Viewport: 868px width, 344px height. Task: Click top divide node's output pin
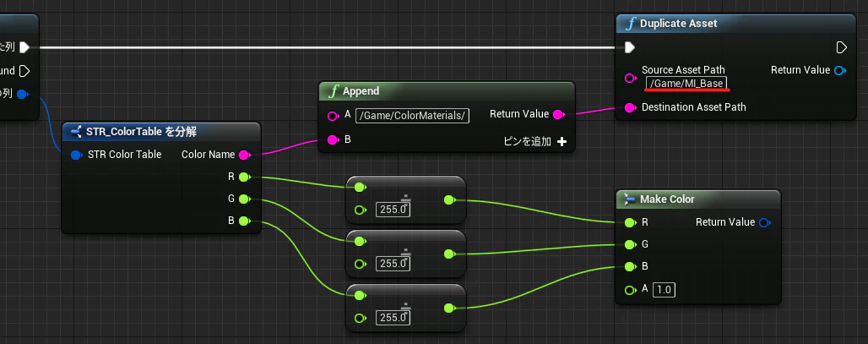449,200
